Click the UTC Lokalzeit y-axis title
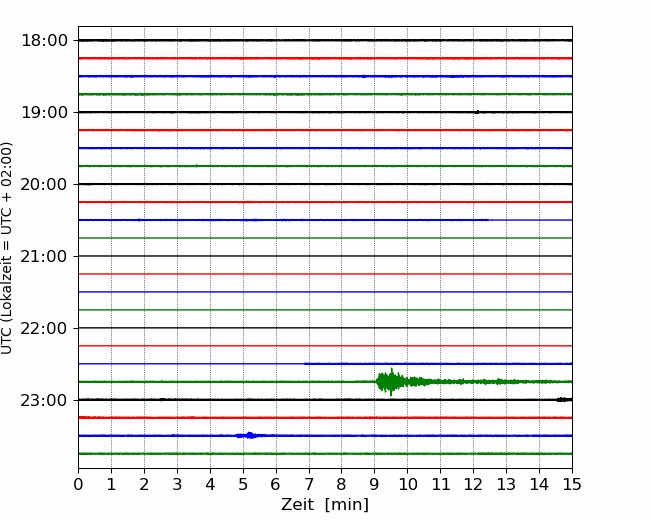Viewport: 650px width, 520px height. [7, 248]
